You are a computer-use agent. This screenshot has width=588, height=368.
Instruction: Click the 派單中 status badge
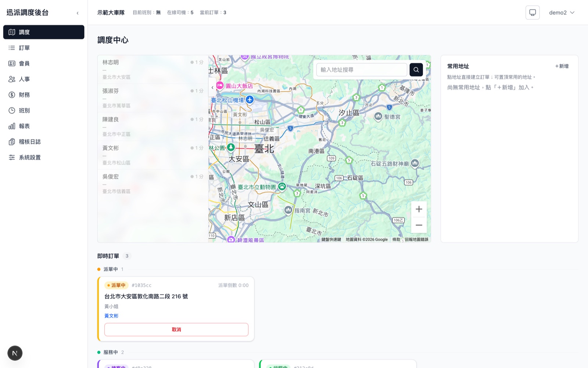[116, 285]
